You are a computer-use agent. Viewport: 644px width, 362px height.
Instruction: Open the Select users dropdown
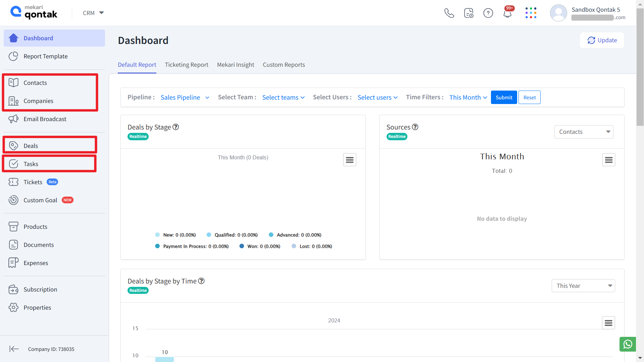(378, 97)
